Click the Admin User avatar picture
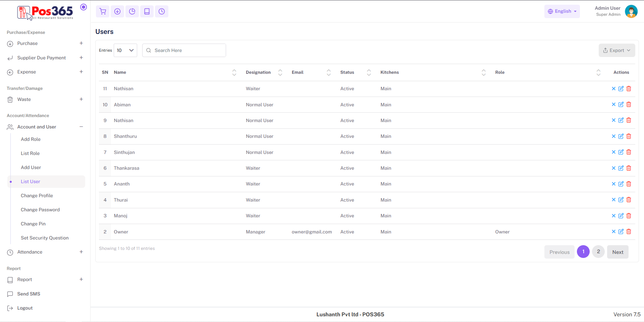644x322 pixels. point(631,11)
